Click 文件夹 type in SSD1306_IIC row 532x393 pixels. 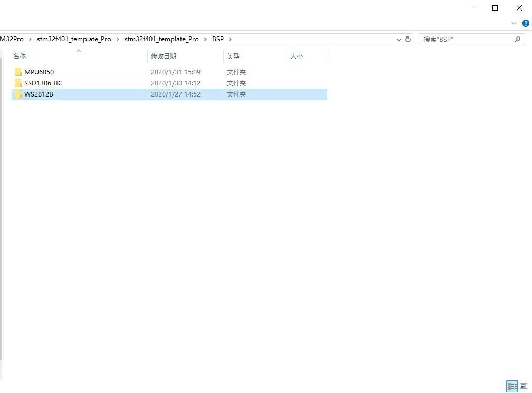[x=236, y=83]
